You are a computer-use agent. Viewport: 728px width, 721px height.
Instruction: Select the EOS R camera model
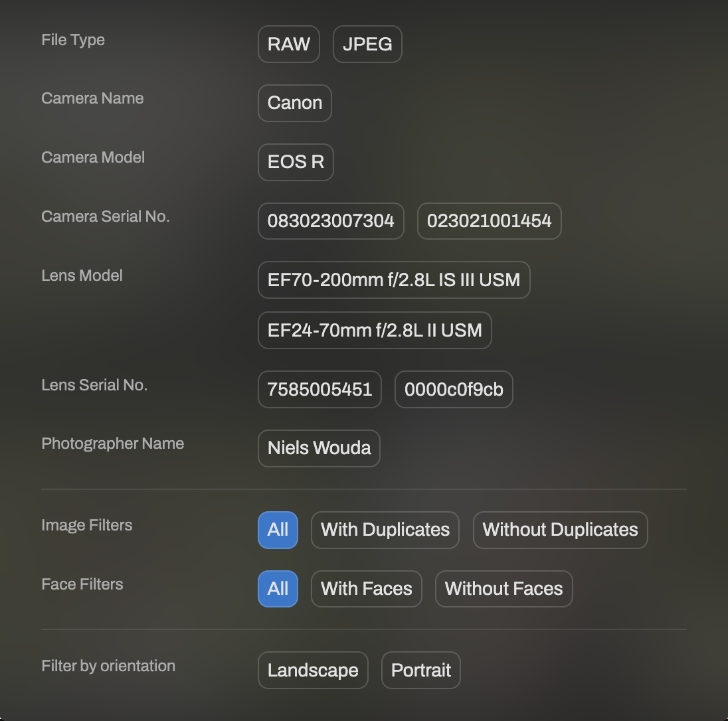(x=295, y=162)
